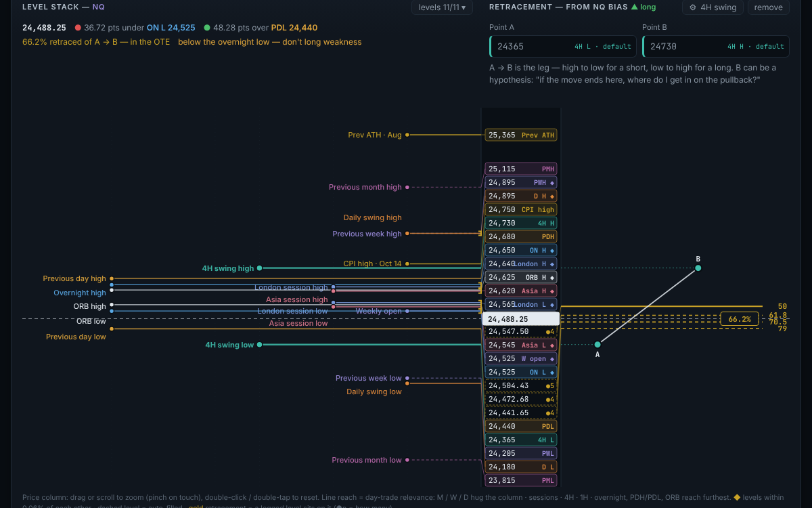Click the 'Previous week high' line label
Image resolution: width=812 pixels, height=508 pixels.
click(367, 234)
